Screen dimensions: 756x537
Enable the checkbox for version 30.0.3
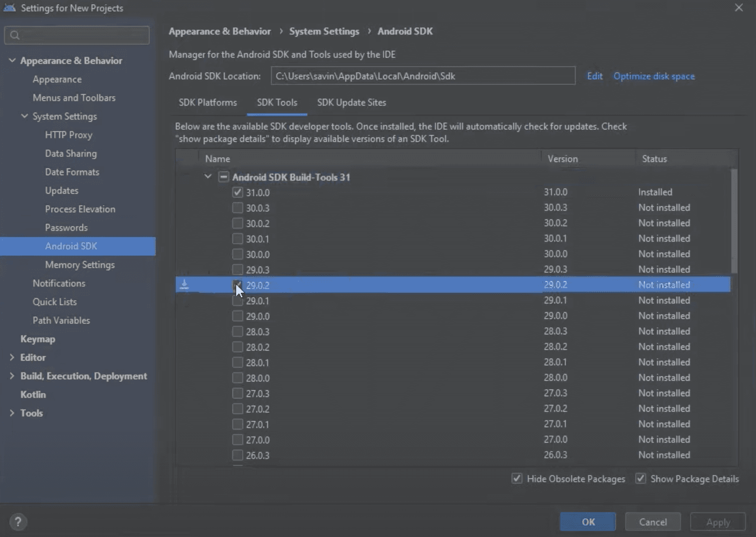tap(237, 208)
